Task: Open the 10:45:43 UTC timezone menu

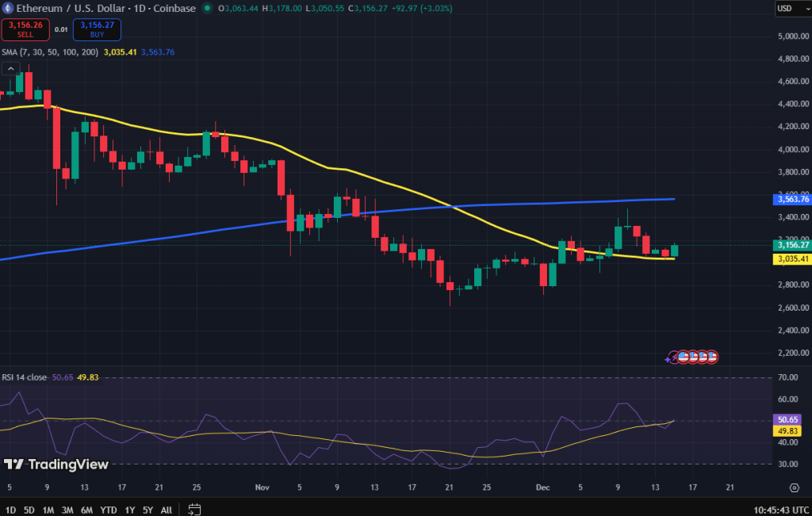Action: pos(781,510)
